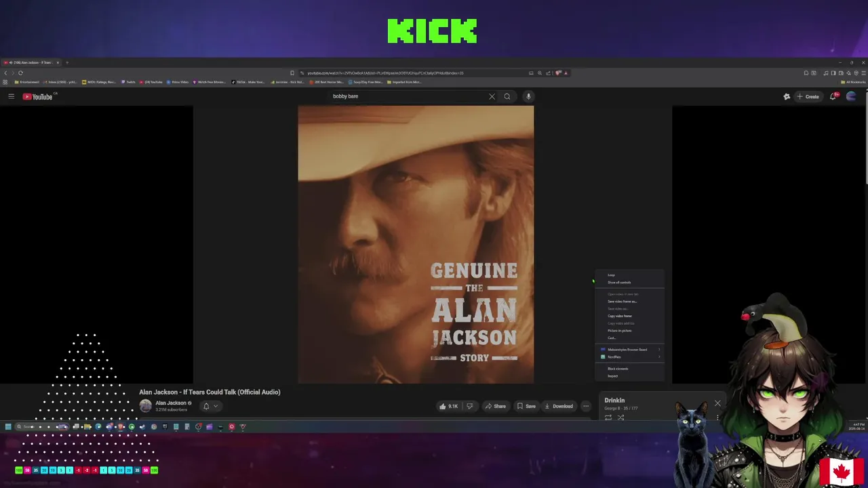This screenshot has width=868, height=488.
Task: Open the zoom icon in address bar
Action: tap(540, 73)
